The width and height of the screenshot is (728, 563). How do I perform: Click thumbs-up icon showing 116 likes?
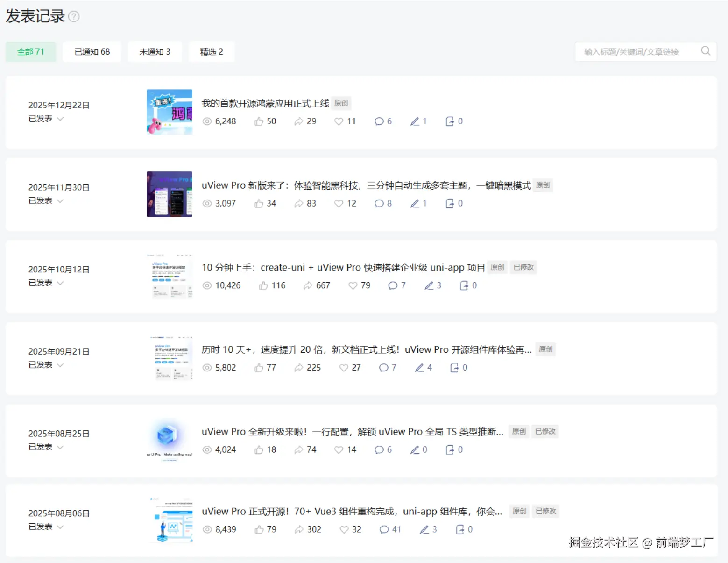pos(263,285)
